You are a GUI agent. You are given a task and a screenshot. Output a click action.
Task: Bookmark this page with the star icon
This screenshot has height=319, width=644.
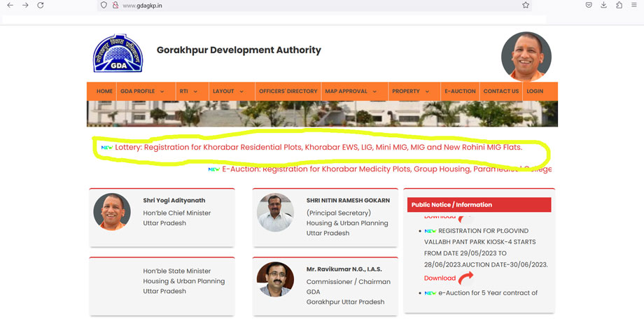click(x=526, y=6)
